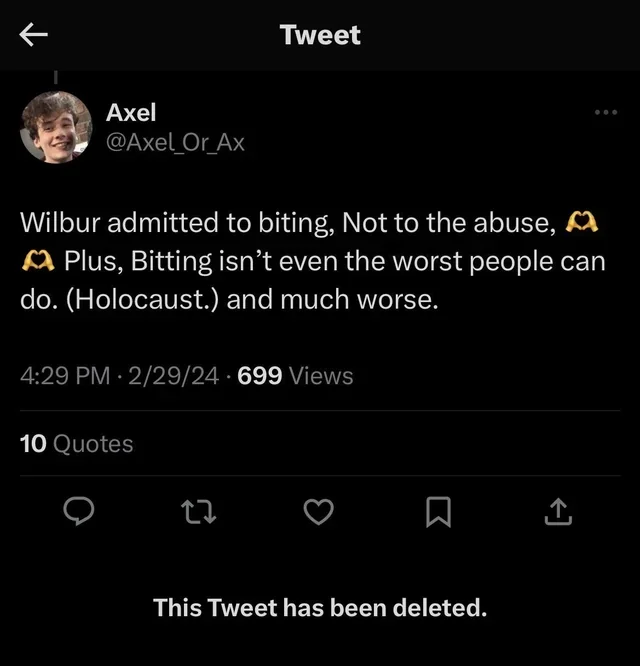The height and width of the screenshot is (666, 640).
Task: Tap the thread connector line above the avatar
Action: tap(56, 77)
